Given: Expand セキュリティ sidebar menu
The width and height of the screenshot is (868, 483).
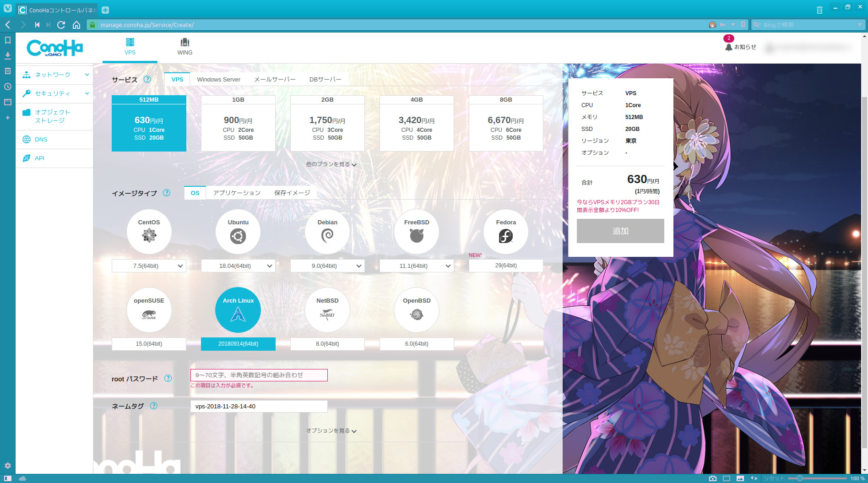Looking at the screenshot, I should 54,93.
